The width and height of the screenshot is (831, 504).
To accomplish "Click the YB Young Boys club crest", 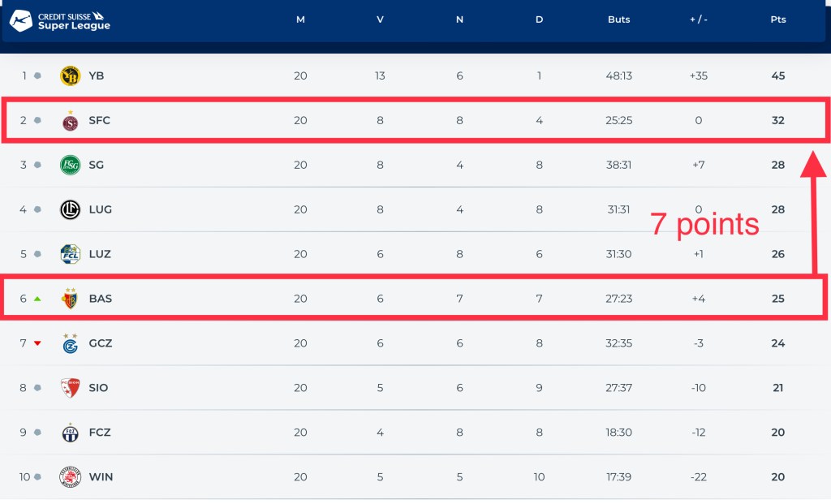I will [71, 76].
